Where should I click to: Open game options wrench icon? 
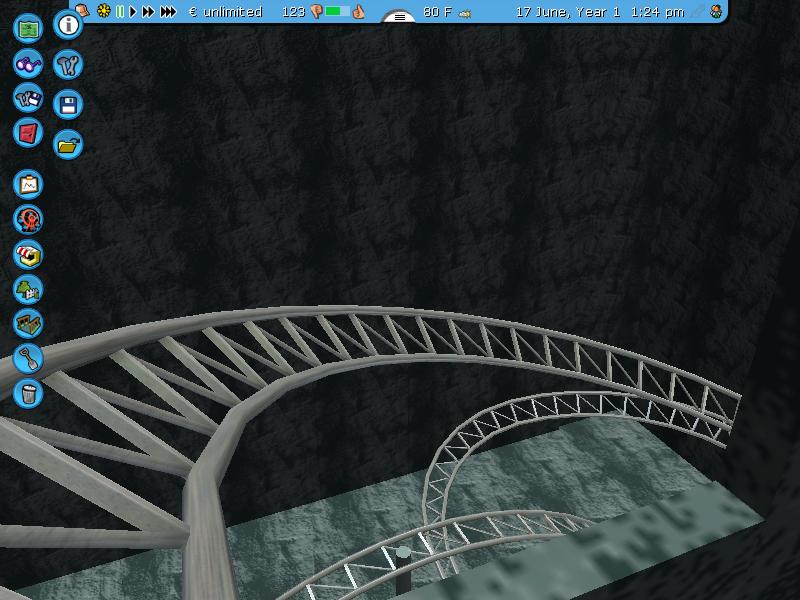coord(68,64)
